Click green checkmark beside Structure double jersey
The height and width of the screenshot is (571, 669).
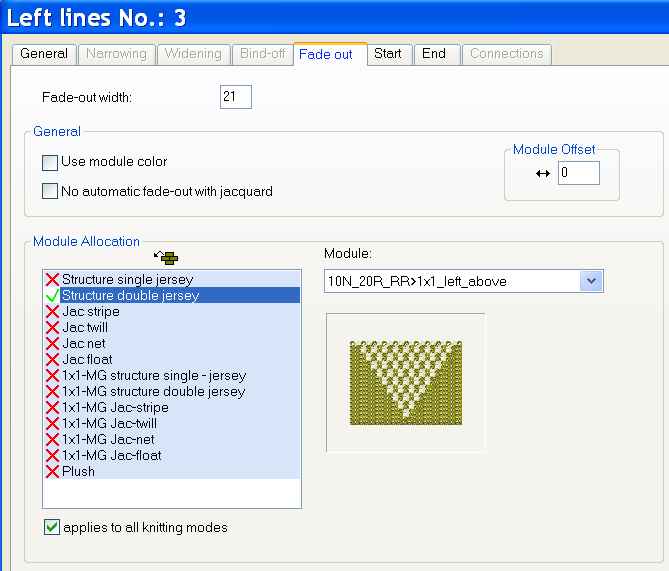pyautogui.click(x=51, y=296)
